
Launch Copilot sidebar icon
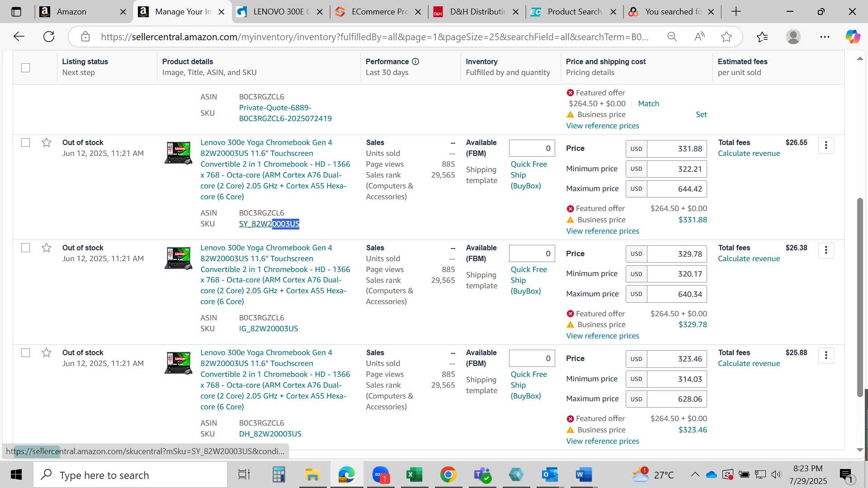tap(853, 37)
